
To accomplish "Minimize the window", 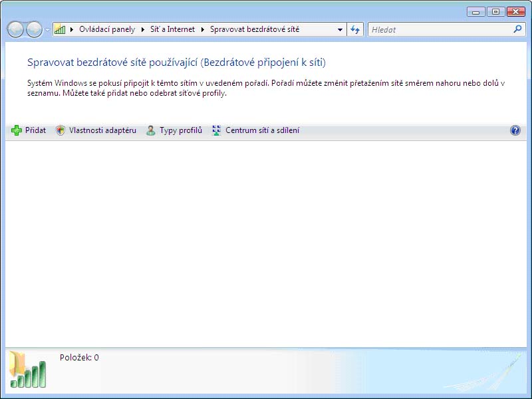I will pos(475,12).
